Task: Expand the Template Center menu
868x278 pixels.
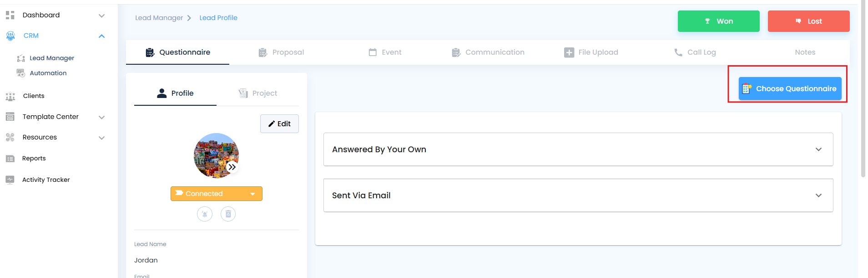Action: pyautogui.click(x=102, y=117)
